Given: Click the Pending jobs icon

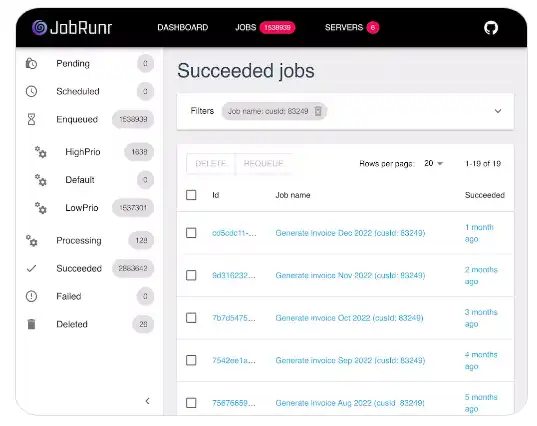Looking at the screenshot, I should click(31, 63).
